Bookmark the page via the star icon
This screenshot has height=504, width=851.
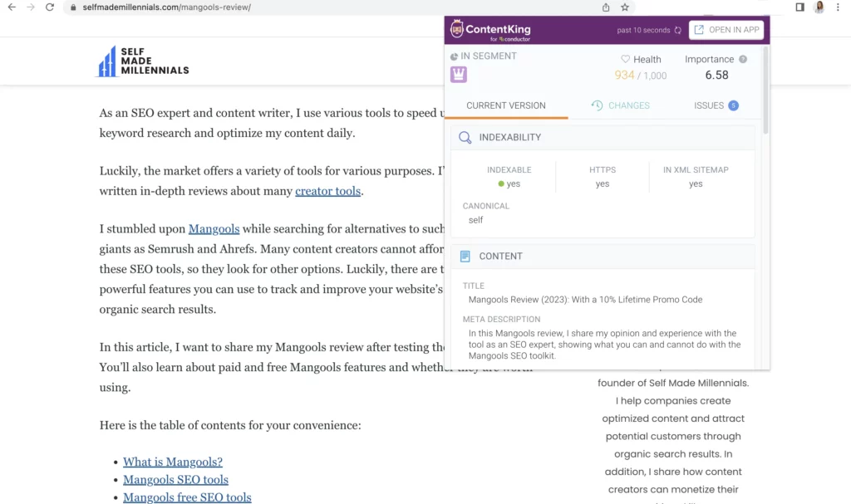tap(624, 7)
